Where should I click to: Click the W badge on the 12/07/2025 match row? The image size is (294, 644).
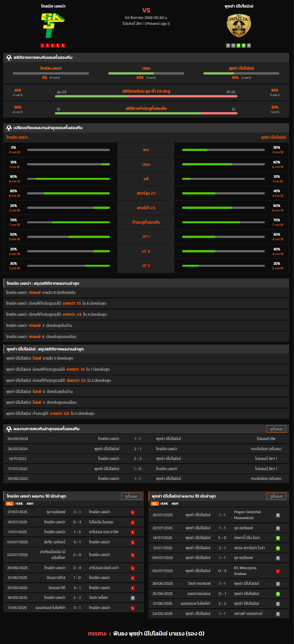(278, 548)
